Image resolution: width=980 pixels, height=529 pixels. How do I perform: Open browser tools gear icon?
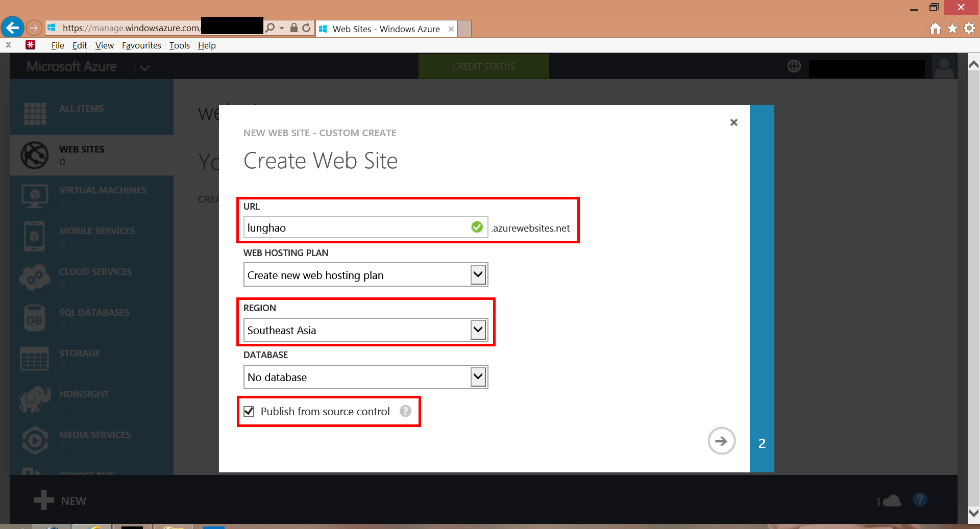coord(969,29)
